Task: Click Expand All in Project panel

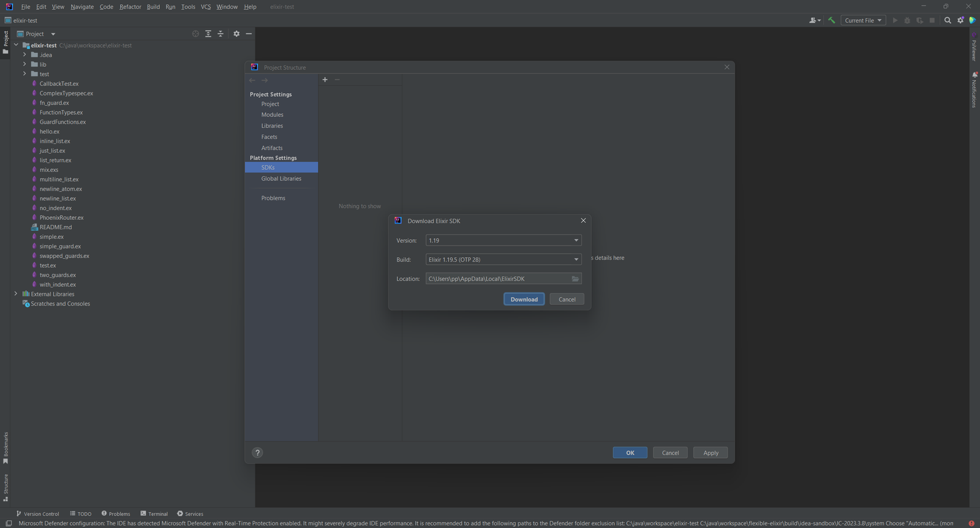Action: click(208, 34)
